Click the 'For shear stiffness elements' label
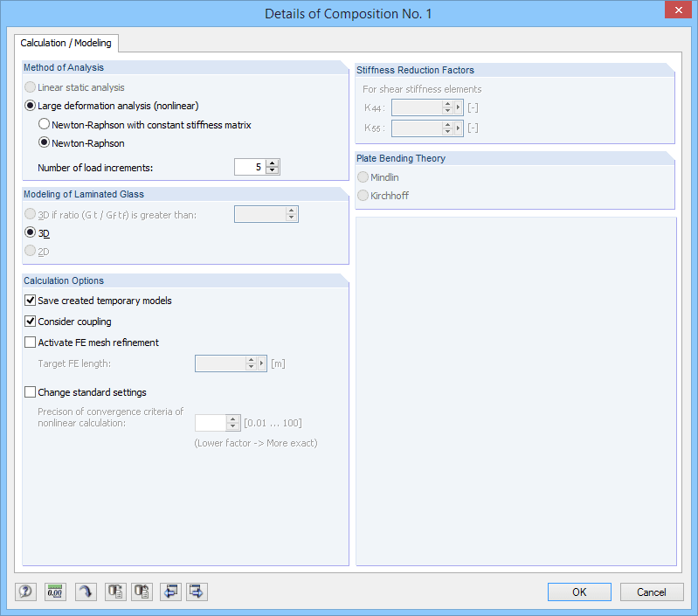The width and height of the screenshot is (698, 616). [x=422, y=89]
